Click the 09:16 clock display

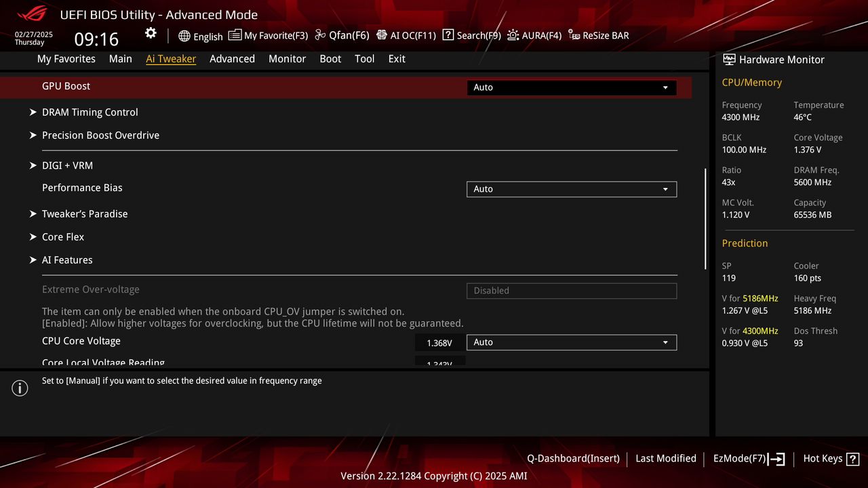[96, 39]
